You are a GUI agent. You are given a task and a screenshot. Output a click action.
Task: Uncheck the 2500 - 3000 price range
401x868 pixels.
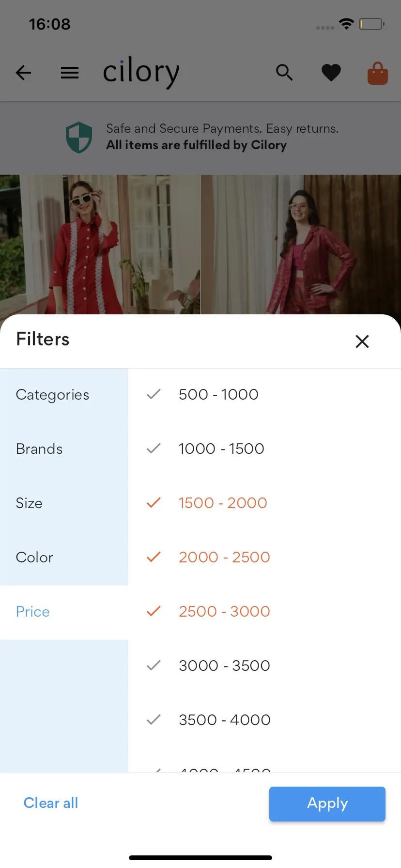click(x=224, y=611)
